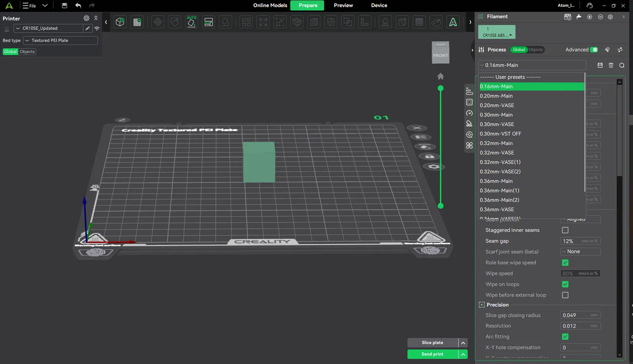The image size is (633, 364).
Task: Switch to the Preview tab
Action: [343, 6]
